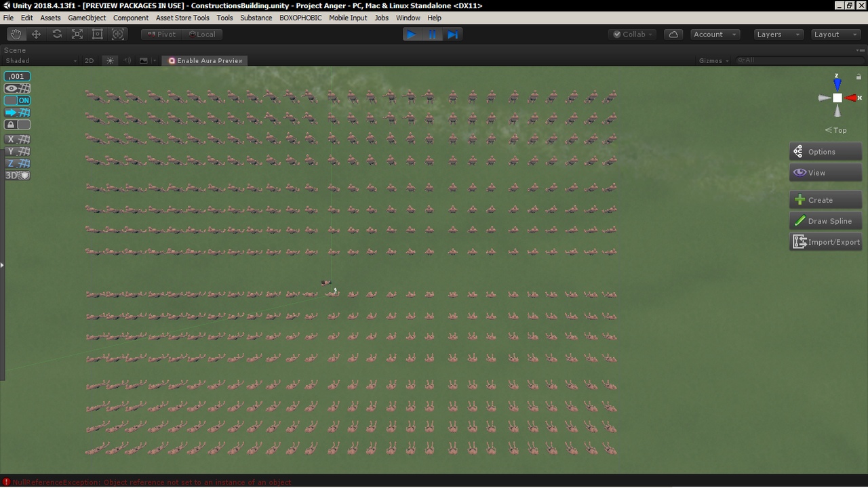Select the combined Transform tool
Screen dimensions: 868x488
pyautogui.click(x=118, y=34)
